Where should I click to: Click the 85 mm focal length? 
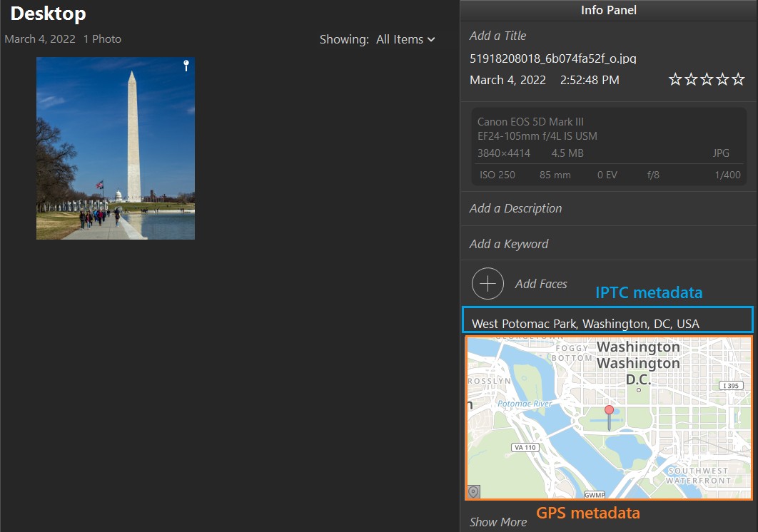tap(555, 175)
